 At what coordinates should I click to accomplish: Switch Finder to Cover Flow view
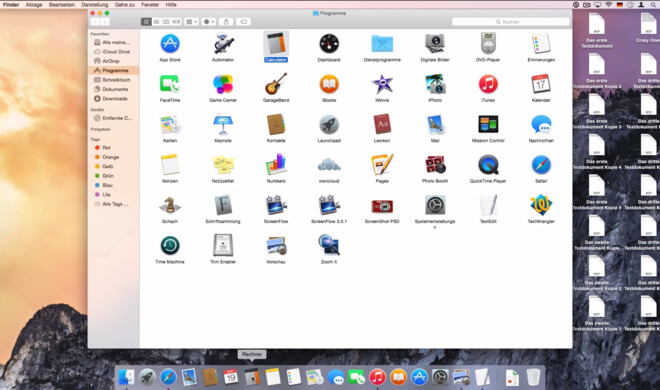click(176, 21)
